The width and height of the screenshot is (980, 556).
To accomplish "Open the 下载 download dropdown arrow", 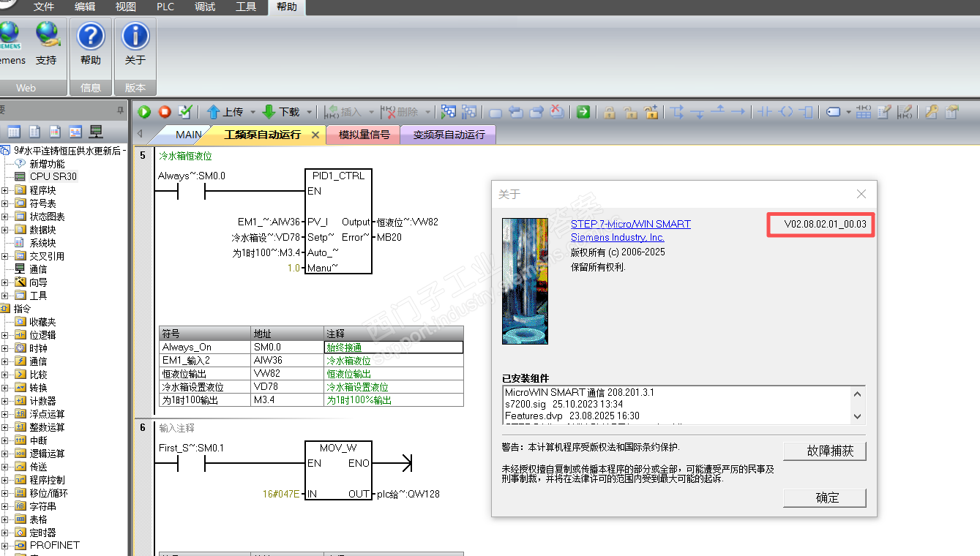I will click(x=310, y=112).
